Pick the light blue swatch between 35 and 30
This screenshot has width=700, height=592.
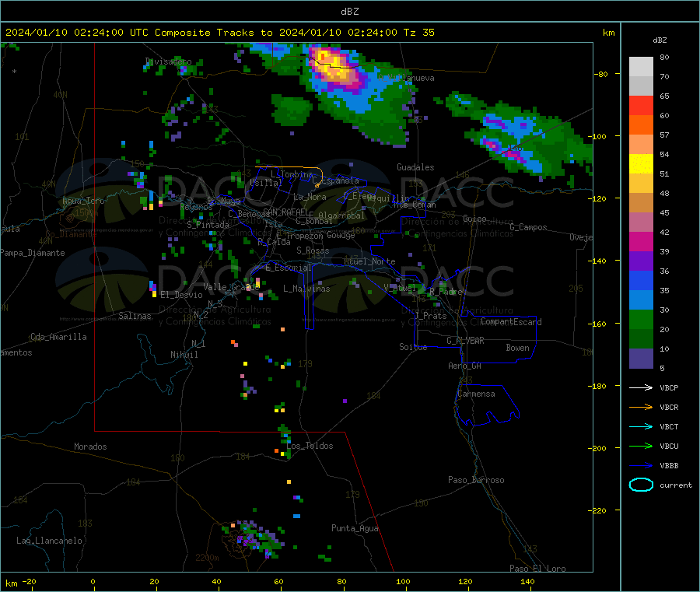[641, 300]
